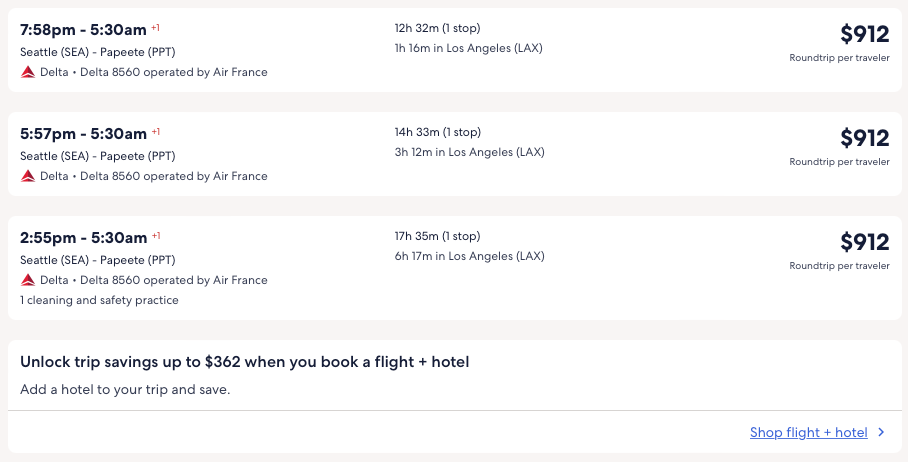Select the 7:58pm - 5:30am flight
This screenshot has height=462, width=908.
(84, 29)
